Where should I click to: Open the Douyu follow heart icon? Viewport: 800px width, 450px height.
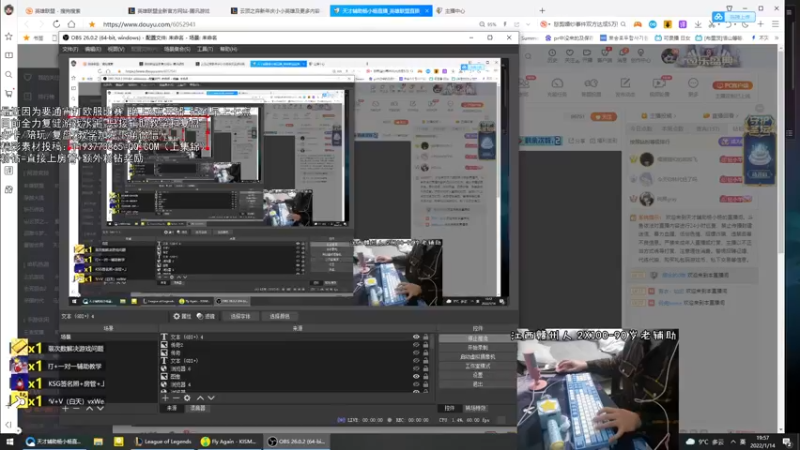(570, 53)
